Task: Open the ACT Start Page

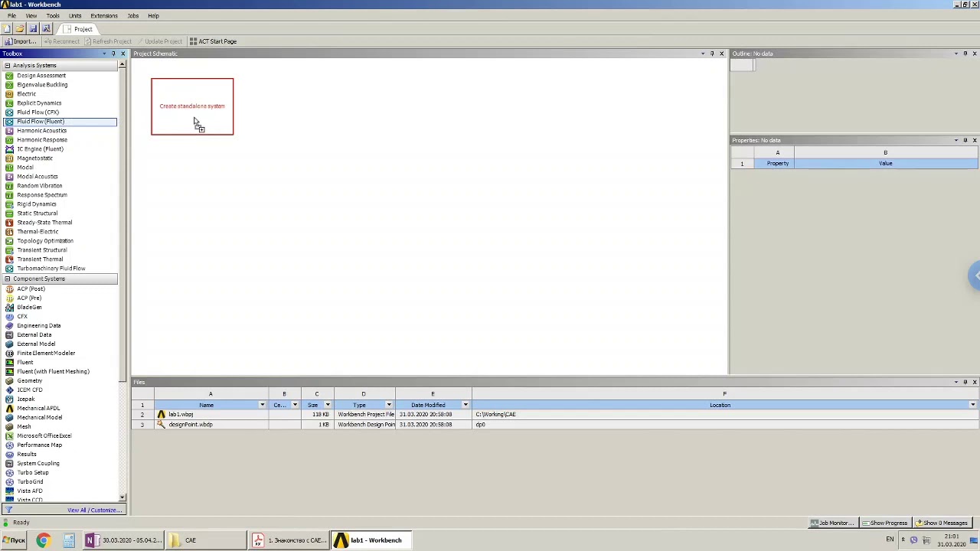Action: 213,41
